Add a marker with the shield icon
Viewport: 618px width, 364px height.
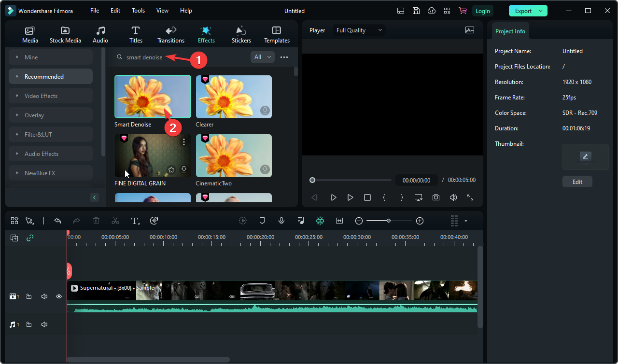point(262,221)
